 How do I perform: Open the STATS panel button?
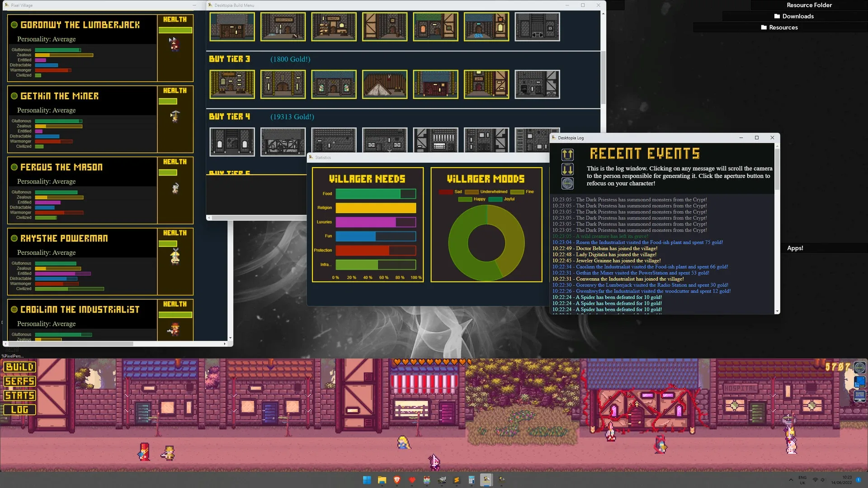(x=19, y=395)
